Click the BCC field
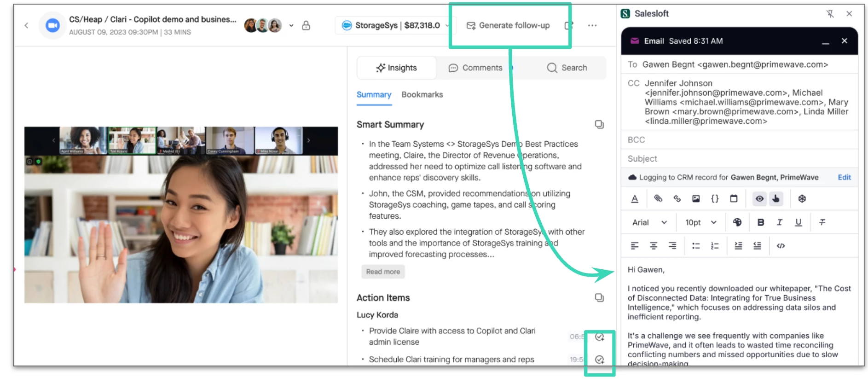The height and width of the screenshot is (383, 868). click(739, 139)
